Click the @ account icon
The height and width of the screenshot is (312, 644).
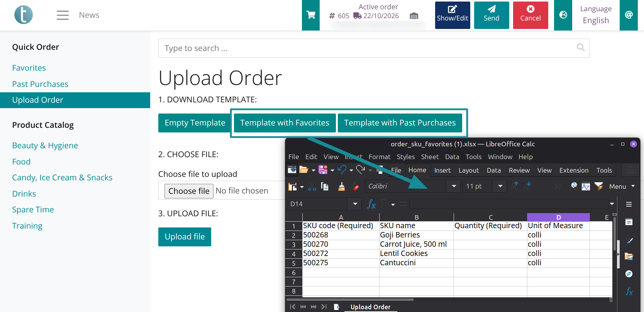[x=629, y=15]
